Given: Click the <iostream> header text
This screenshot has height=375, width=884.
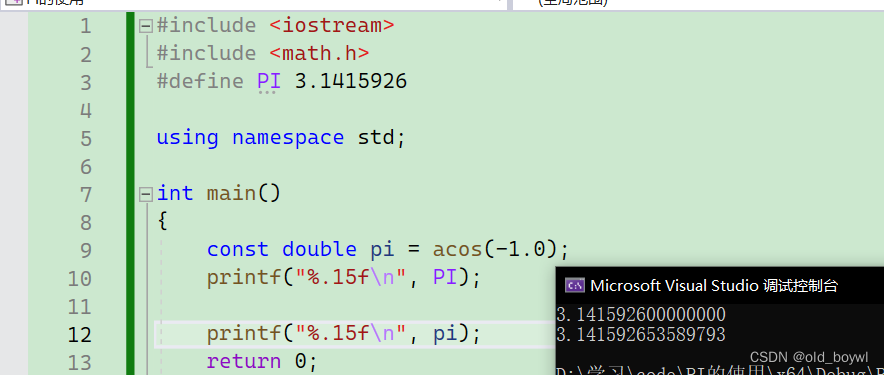Looking at the screenshot, I should 332,25.
